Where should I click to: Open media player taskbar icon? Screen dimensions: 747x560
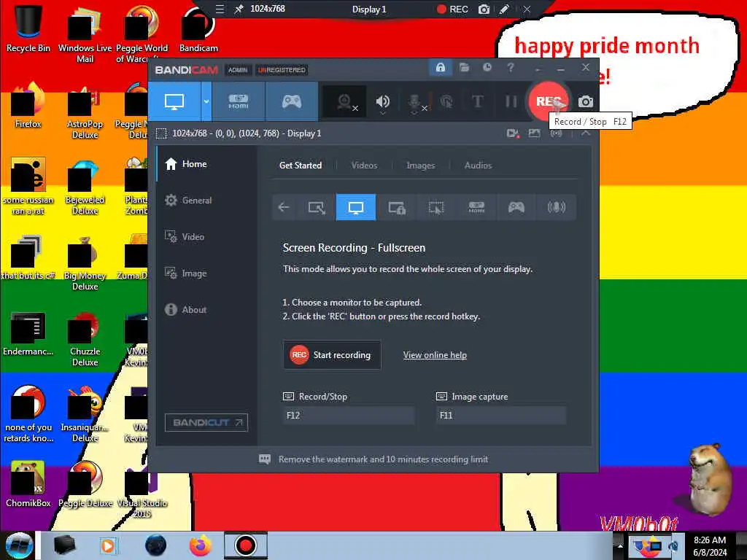coord(108,545)
